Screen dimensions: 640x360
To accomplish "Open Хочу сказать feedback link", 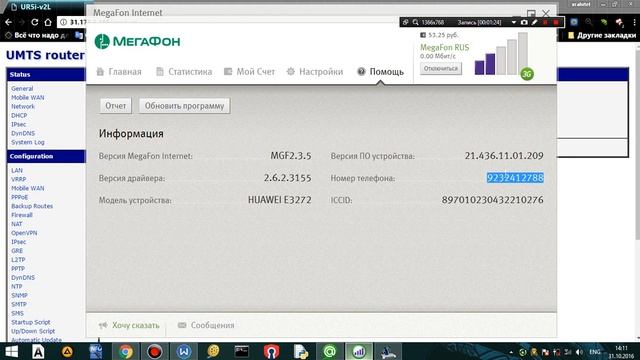I will coord(129,325).
